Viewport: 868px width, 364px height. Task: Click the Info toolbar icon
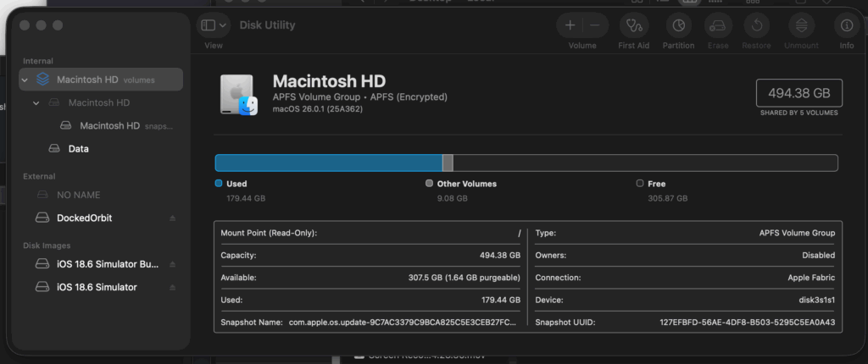(846, 25)
